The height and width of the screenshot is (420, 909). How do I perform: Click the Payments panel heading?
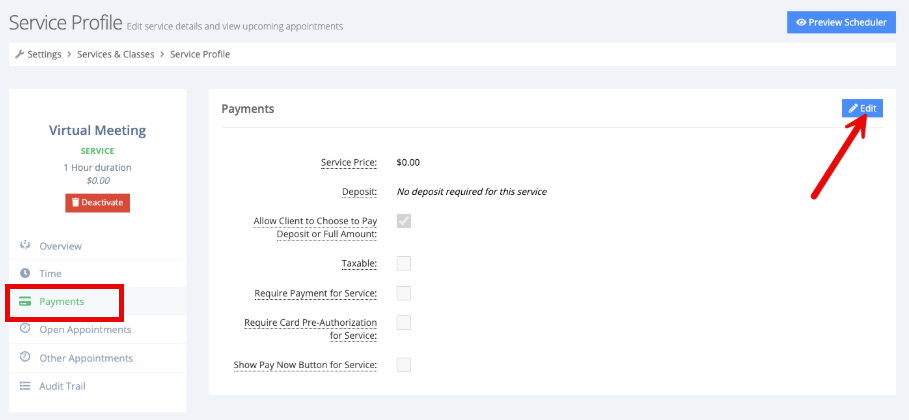[248, 108]
